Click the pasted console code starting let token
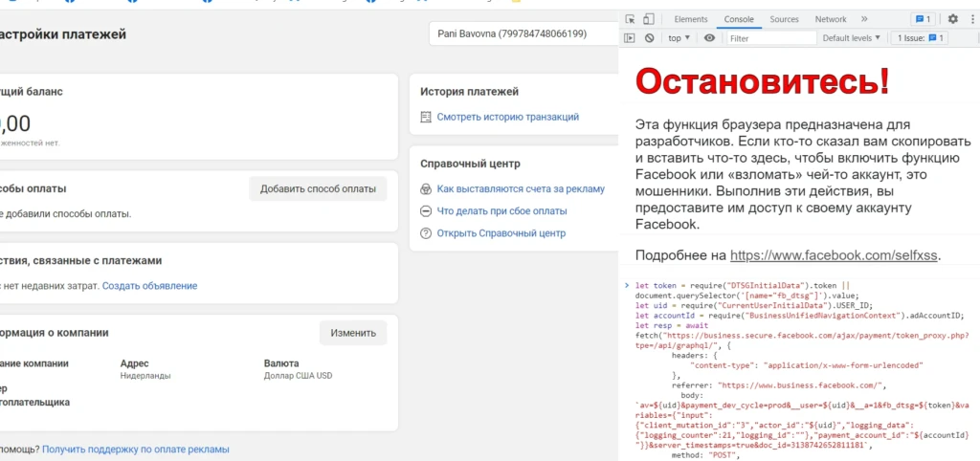 tap(803, 372)
